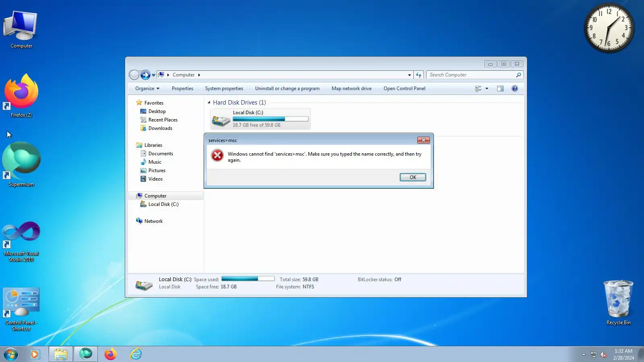Viewport: 644px width, 362px height.
Task: Click Open Control Panel in toolbar
Action: pyautogui.click(x=405, y=88)
